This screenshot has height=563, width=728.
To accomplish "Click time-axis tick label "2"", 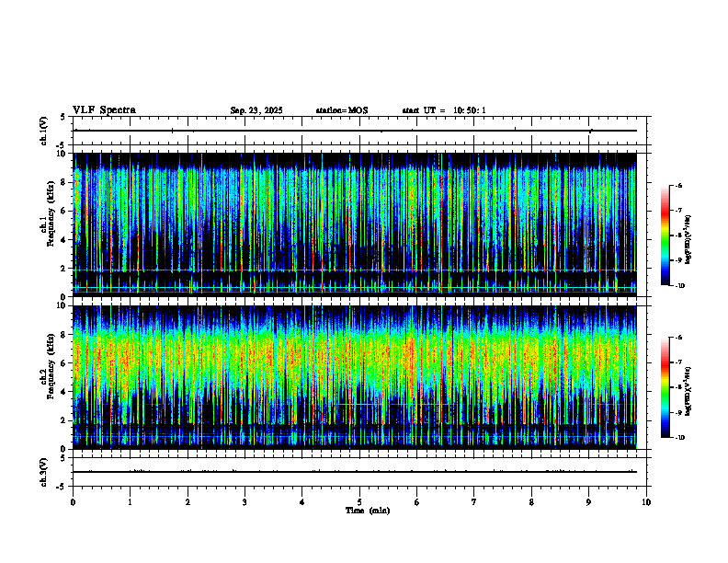I will (188, 502).
